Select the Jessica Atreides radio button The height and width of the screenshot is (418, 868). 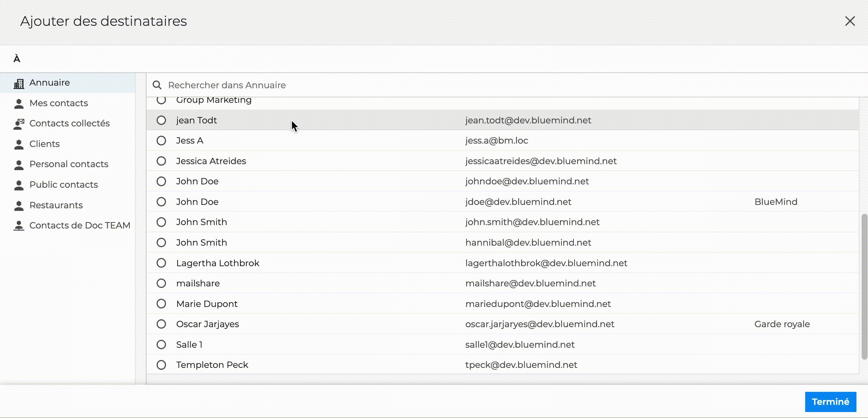coord(161,161)
